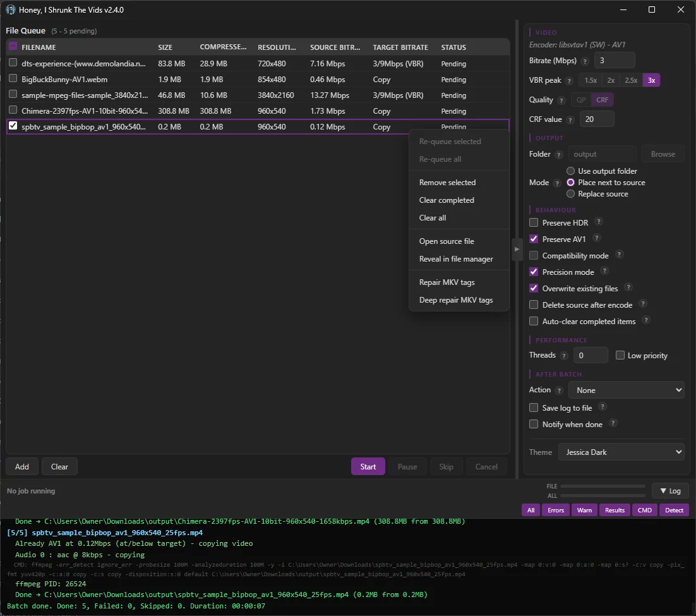Click the help icon beside Bitrate (Mbps)
This screenshot has height=616, width=696.
585,61
